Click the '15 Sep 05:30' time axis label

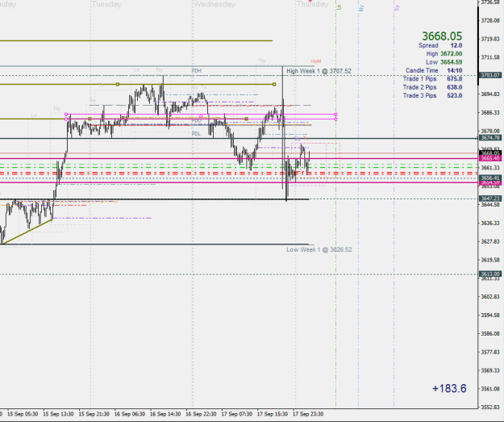tap(23, 414)
